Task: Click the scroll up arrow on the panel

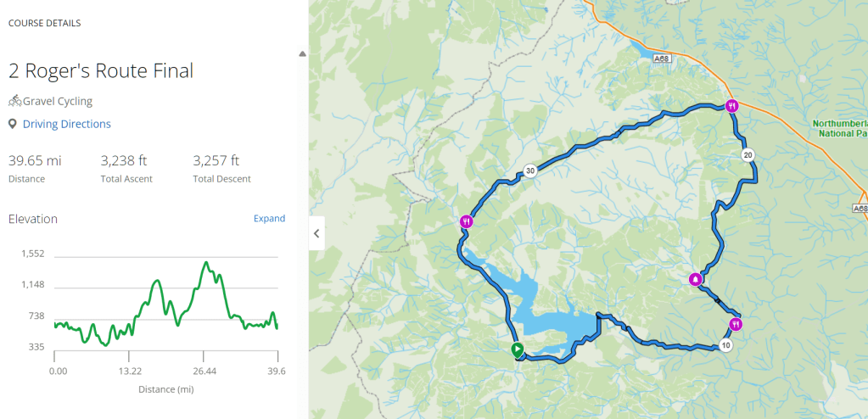Action: (302, 54)
